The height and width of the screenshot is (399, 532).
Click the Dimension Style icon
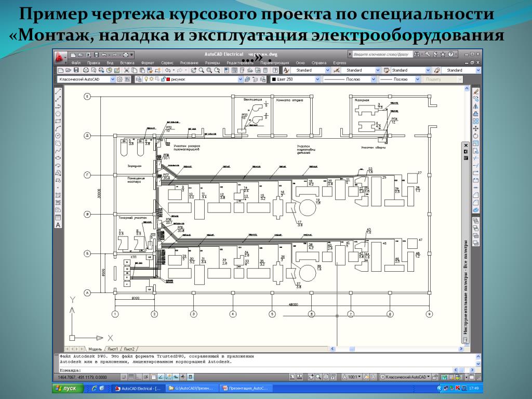(x=337, y=70)
